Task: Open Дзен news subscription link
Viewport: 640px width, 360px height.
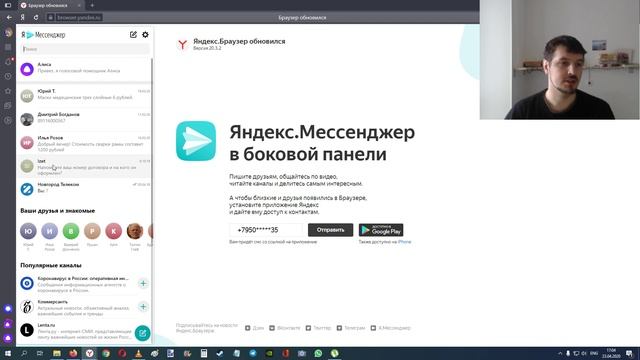Action: point(254,328)
